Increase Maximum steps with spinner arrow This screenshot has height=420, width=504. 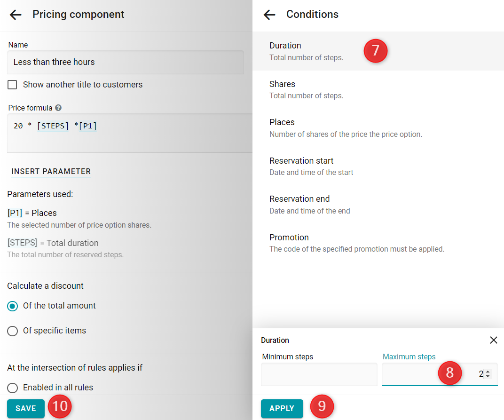point(488,372)
